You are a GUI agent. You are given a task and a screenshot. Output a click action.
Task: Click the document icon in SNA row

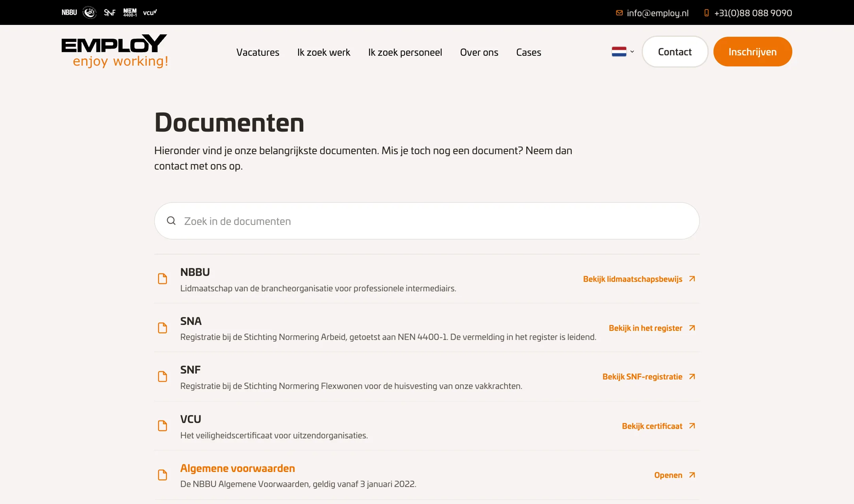[x=162, y=328]
